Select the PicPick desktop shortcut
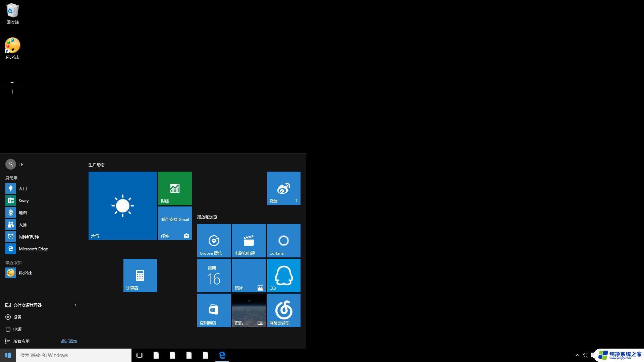Viewport: 644px width, 362px height. point(12,49)
